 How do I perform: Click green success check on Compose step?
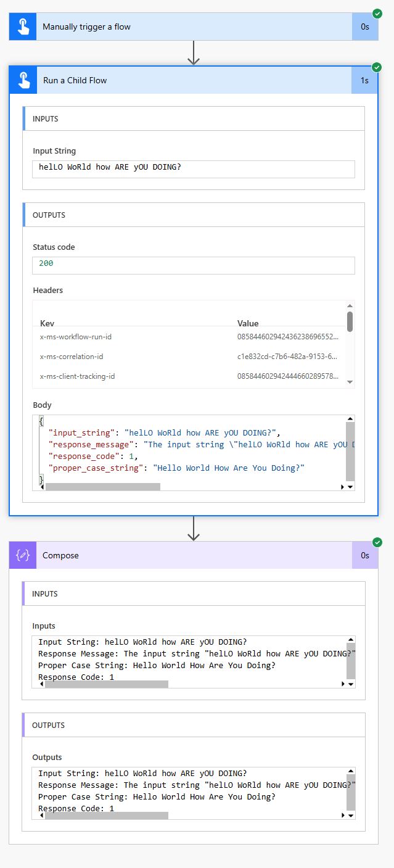click(377, 542)
